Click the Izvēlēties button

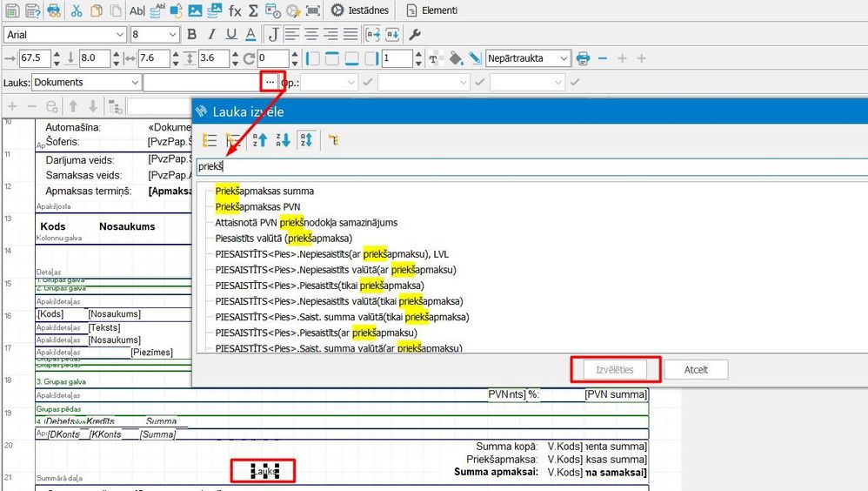point(614,370)
